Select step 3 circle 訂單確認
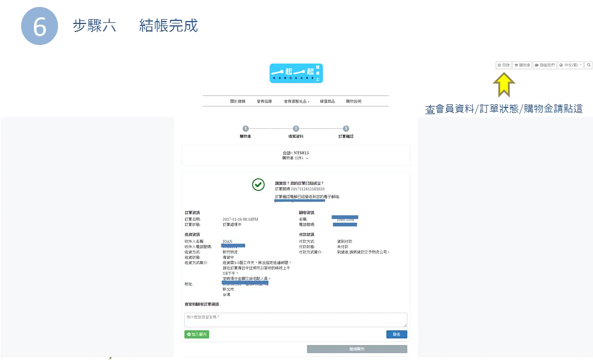The width and height of the screenshot is (593, 364). (346, 128)
